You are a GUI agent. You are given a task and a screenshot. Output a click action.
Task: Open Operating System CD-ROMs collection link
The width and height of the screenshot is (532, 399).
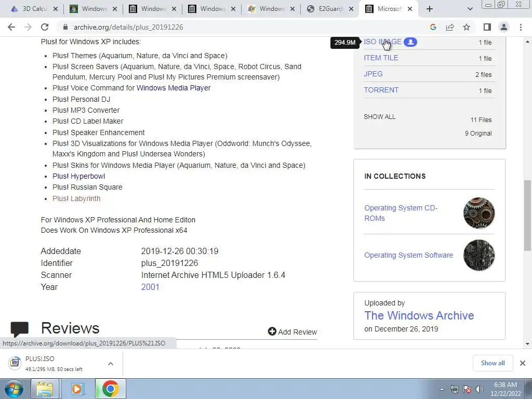(401, 213)
